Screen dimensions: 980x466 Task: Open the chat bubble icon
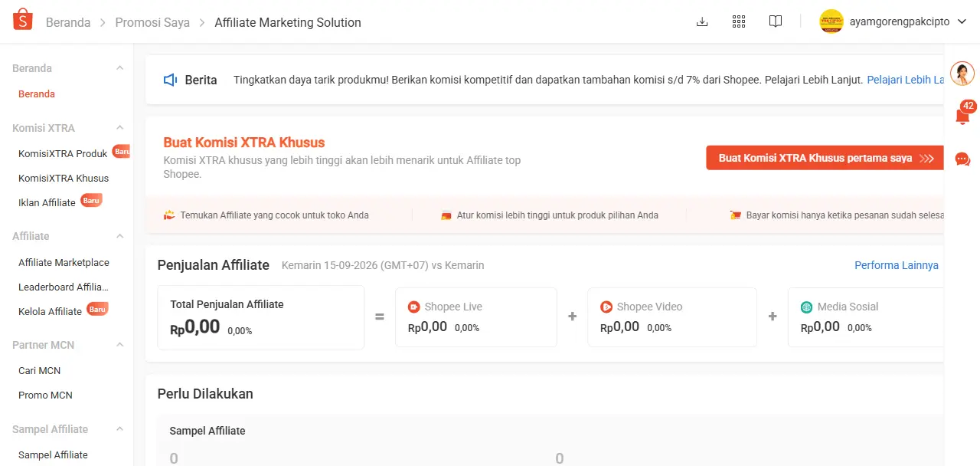[963, 159]
